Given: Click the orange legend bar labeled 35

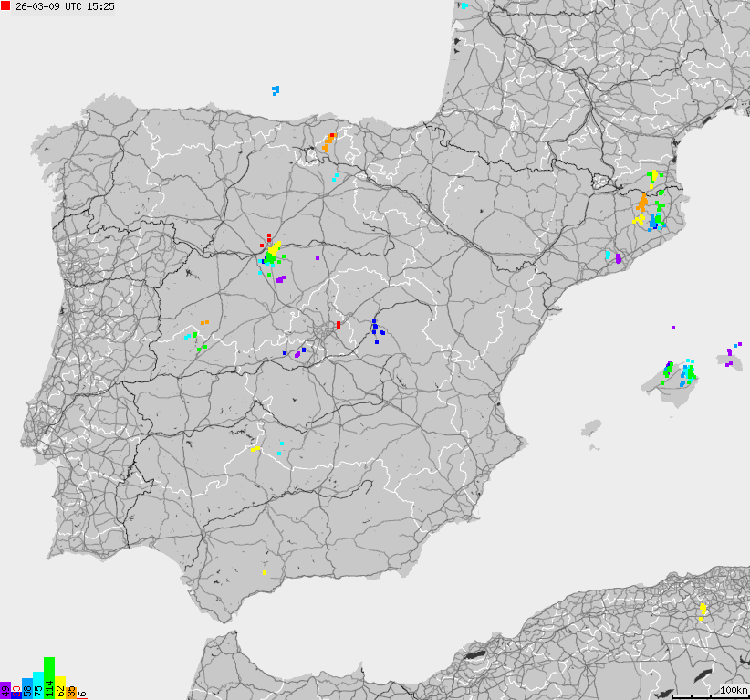Looking at the screenshot, I should 71,692.
